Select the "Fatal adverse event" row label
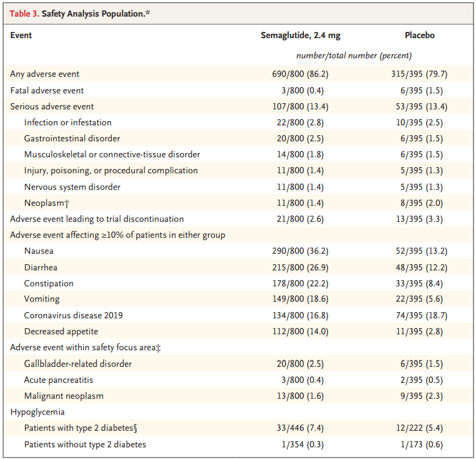This screenshot has height=459, width=476. (x=47, y=90)
